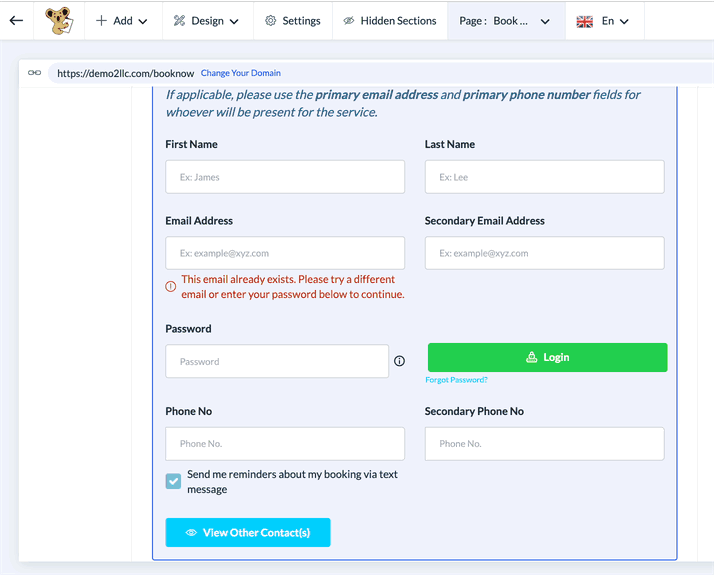The height and width of the screenshot is (575, 714).
Task: Click the back arrow icon
Action: pos(16,20)
